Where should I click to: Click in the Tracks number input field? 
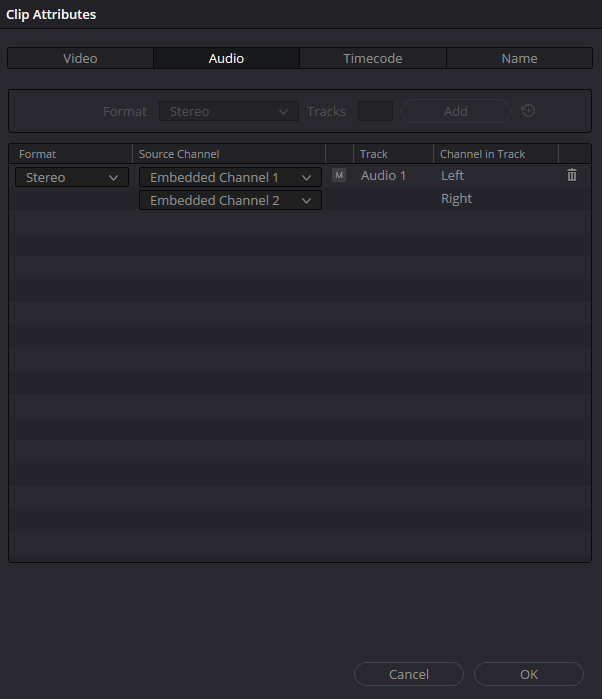click(x=375, y=112)
